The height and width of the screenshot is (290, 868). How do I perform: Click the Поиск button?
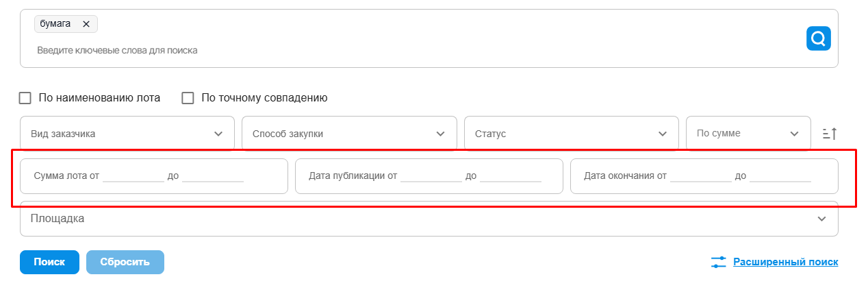(49, 262)
